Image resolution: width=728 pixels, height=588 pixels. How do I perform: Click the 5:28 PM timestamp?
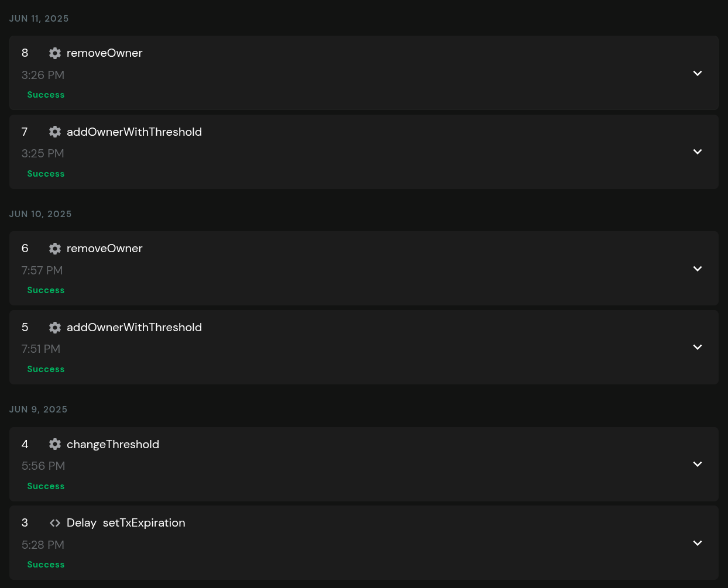point(43,545)
